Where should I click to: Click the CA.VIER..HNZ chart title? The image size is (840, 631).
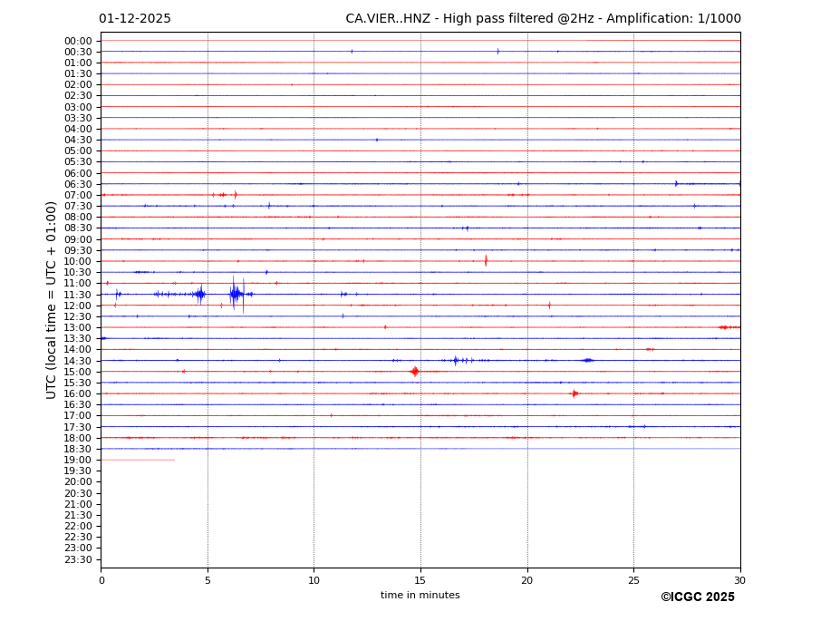pos(543,19)
